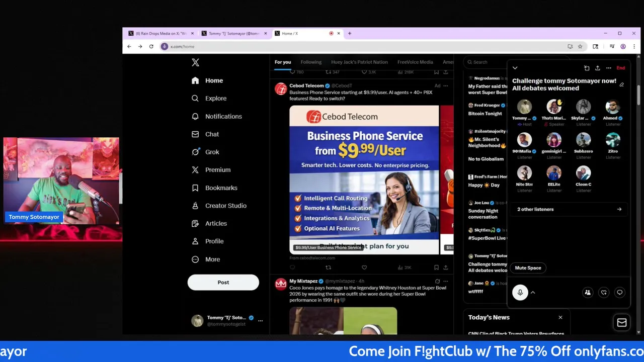This screenshot has height=362, width=644.
Task: Close the Today's News panel
Action: (560, 317)
